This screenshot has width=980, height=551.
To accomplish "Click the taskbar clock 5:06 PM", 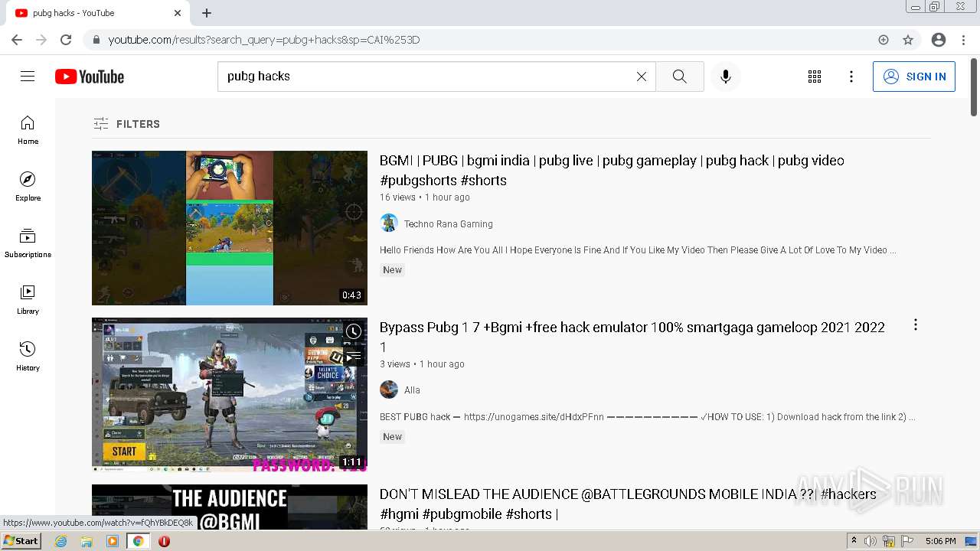I will tap(940, 541).
